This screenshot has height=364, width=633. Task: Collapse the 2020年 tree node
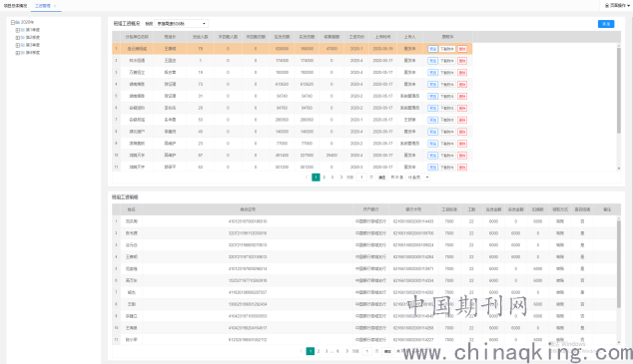pyautogui.click(x=13, y=23)
